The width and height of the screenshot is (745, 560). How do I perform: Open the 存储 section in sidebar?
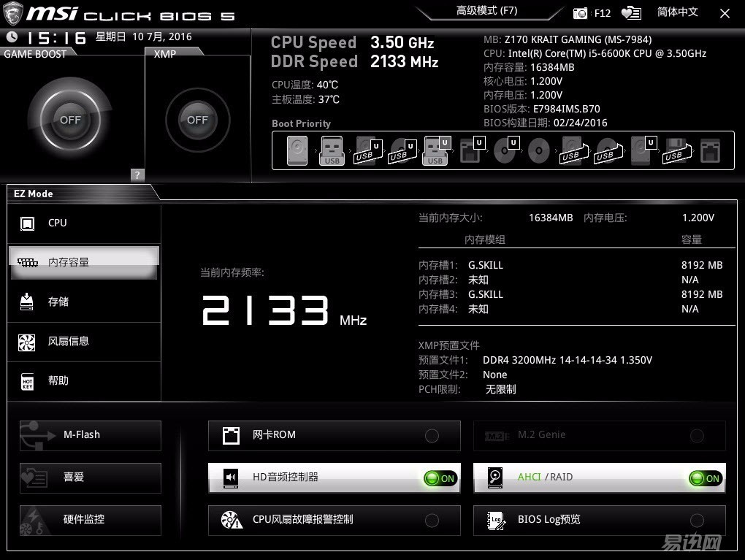(84, 302)
